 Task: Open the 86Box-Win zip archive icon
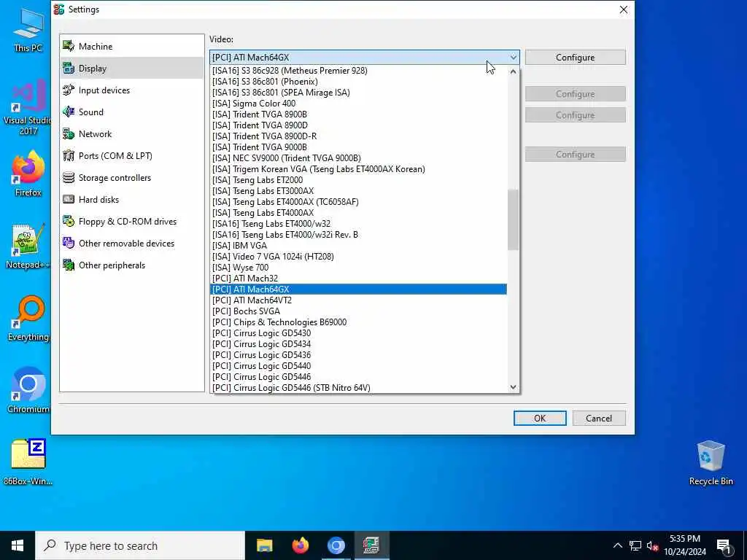[28, 462]
